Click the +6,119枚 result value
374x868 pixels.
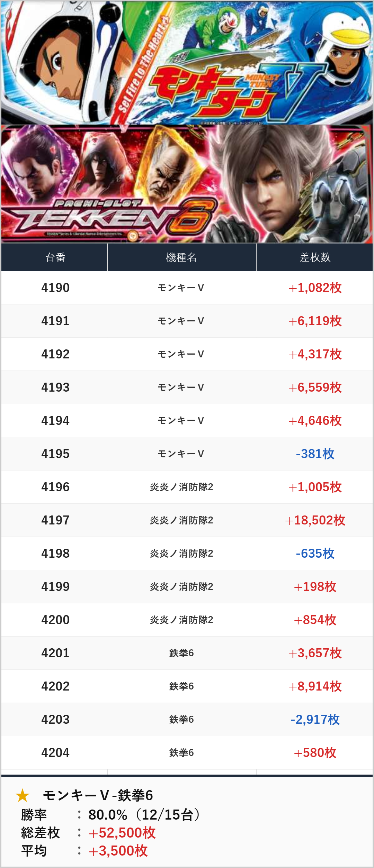315,321
